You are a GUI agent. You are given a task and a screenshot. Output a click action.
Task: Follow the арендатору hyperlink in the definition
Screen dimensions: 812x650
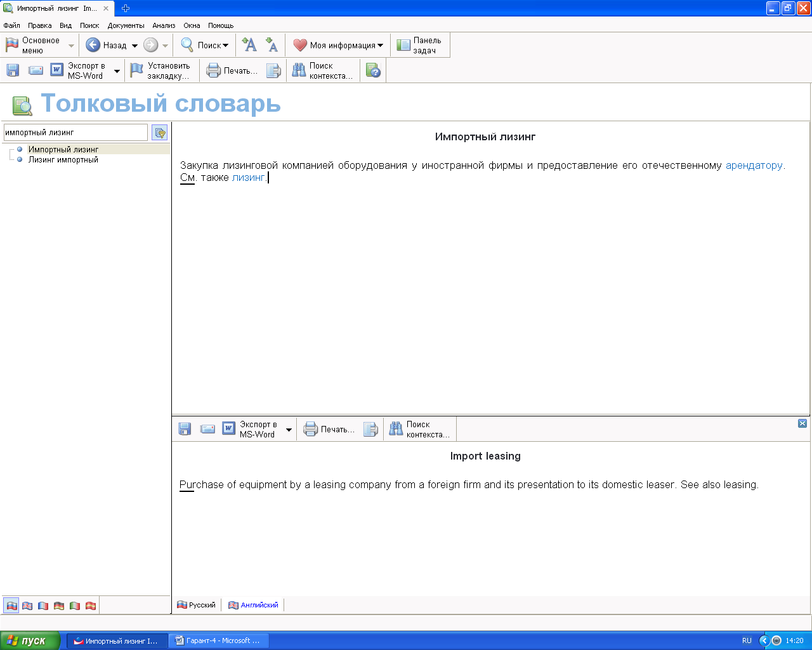click(754, 165)
